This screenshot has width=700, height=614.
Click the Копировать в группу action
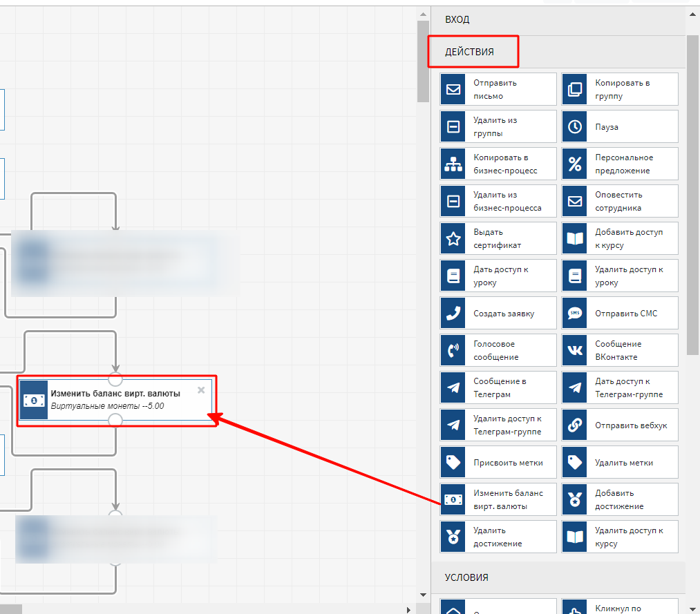tap(620, 89)
